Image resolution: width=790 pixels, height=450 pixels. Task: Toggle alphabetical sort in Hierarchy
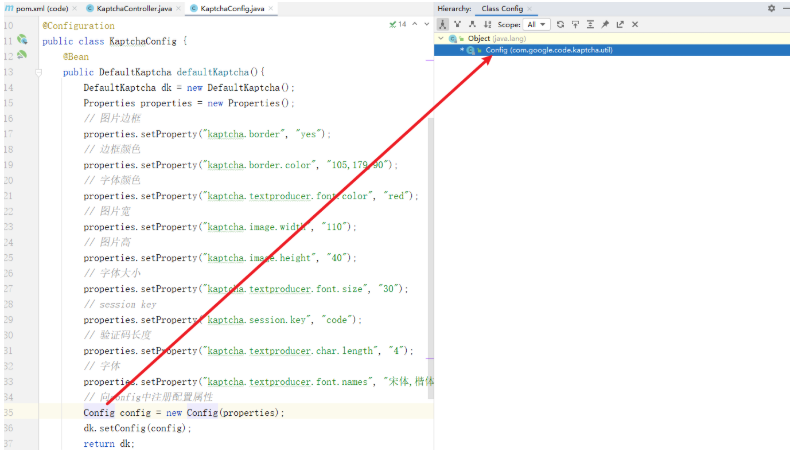tap(487, 24)
